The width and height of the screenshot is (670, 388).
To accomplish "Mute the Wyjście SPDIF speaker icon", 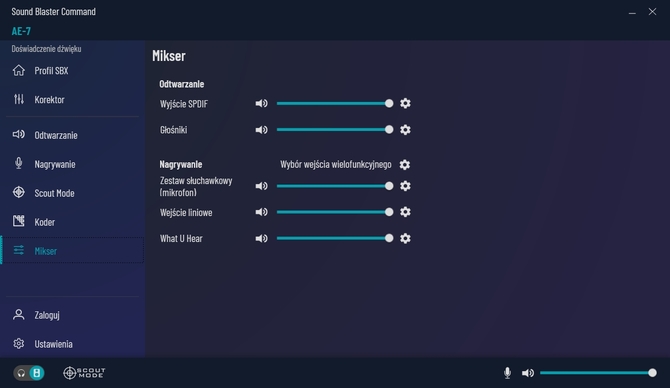I will point(262,103).
